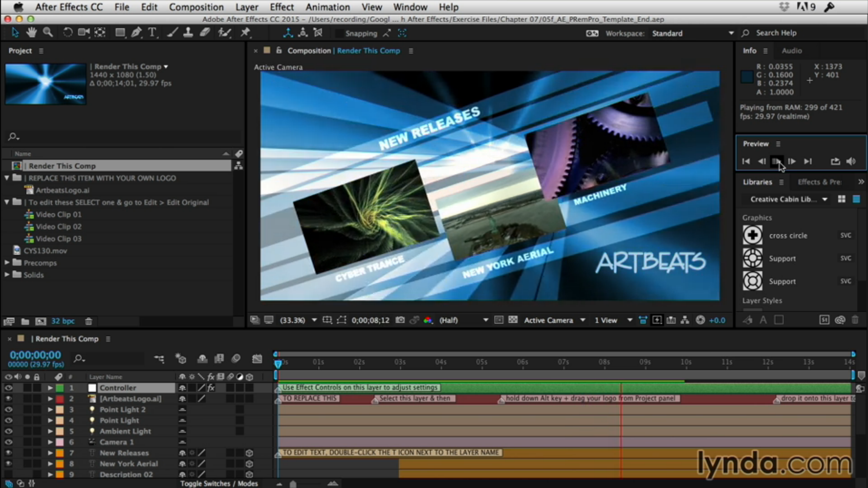Show channel and color management settings
868x488 pixels.
tap(428, 320)
